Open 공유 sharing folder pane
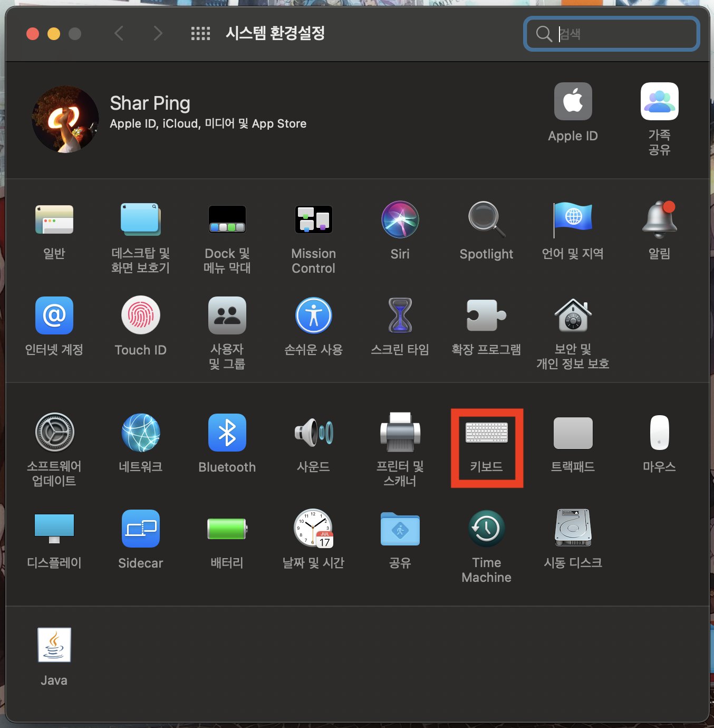 click(x=400, y=529)
